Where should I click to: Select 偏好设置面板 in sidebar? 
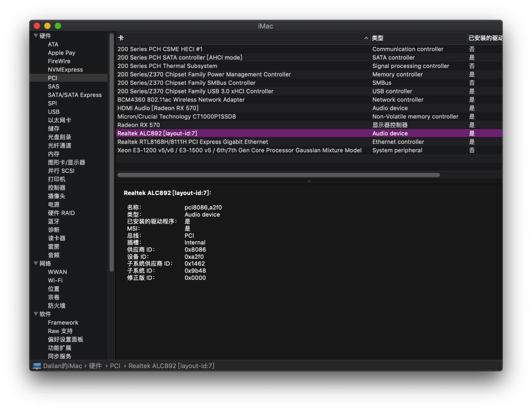(65, 340)
